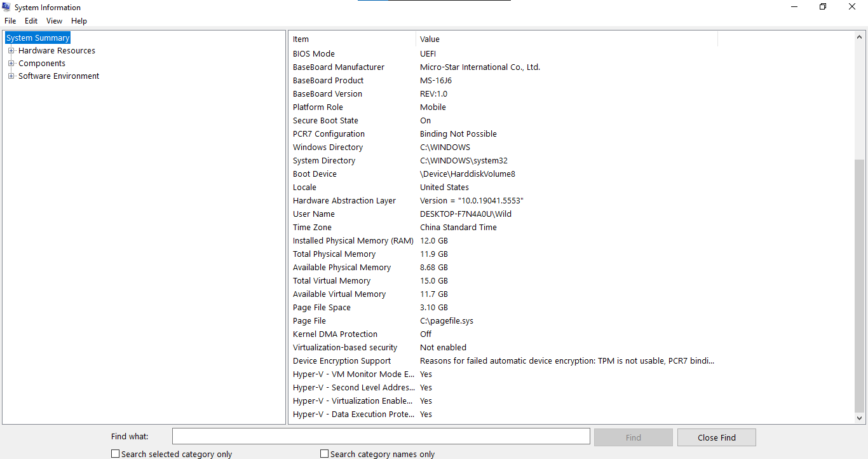This screenshot has width=868, height=459.
Task: Select the Platform Role row
Action: pyautogui.click(x=503, y=107)
